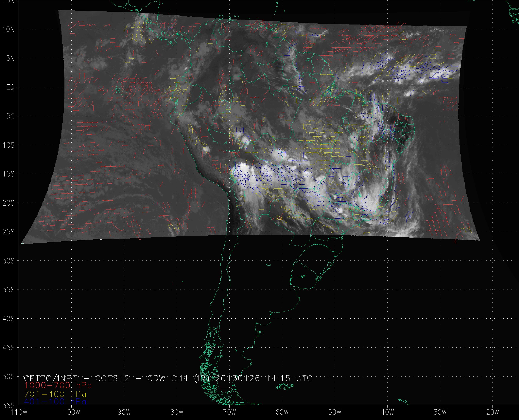Click the red 1000-700 hPa legend entry
The width and height of the screenshot is (519, 420).
click(x=58, y=385)
